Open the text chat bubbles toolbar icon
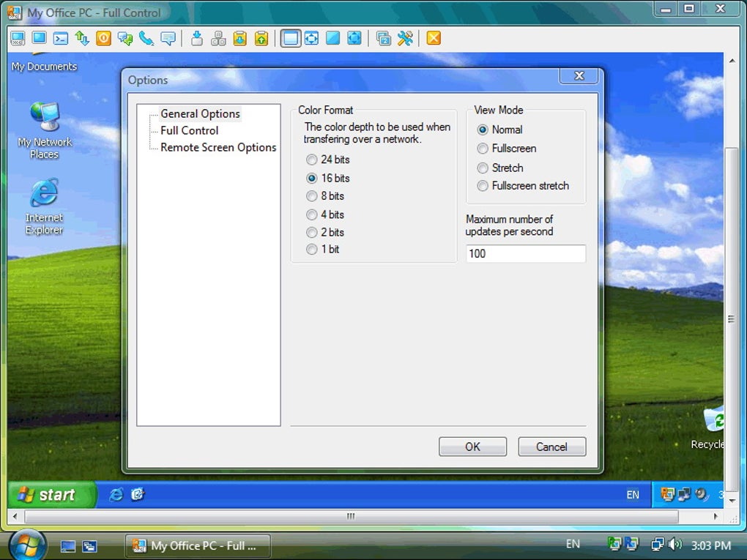 coord(124,38)
